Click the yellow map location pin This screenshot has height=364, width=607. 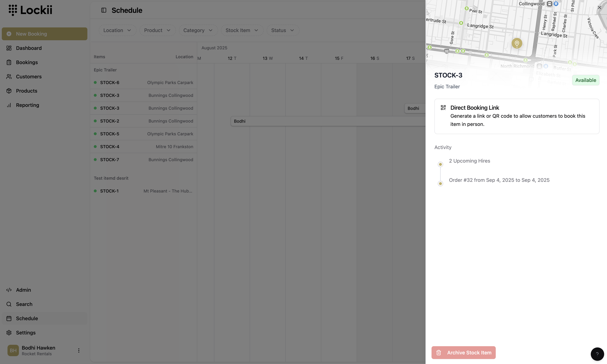click(x=517, y=43)
